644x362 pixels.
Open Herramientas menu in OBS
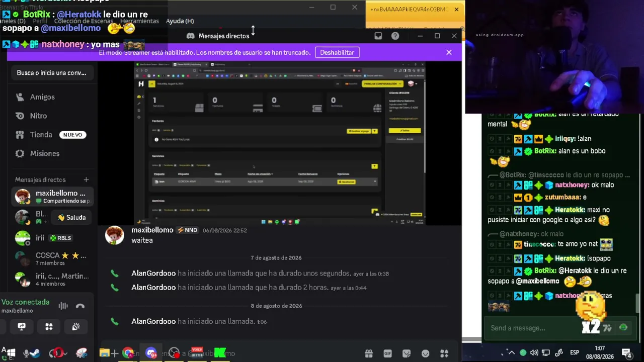[x=139, y=21]
